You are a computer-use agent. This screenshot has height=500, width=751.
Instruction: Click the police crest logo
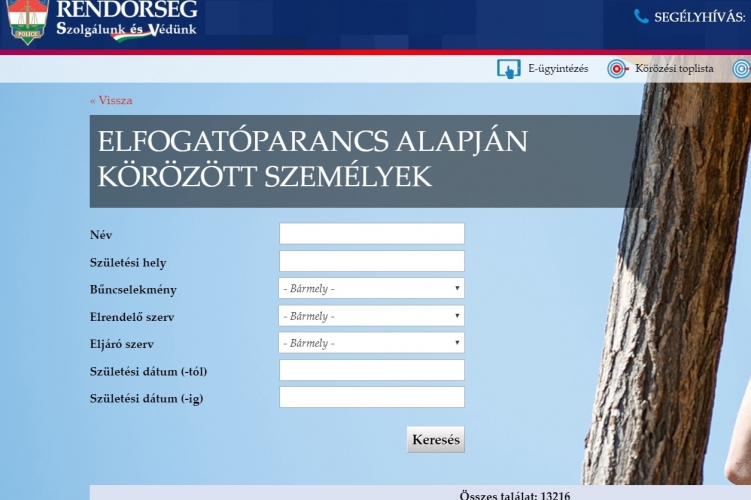(28, 22)
